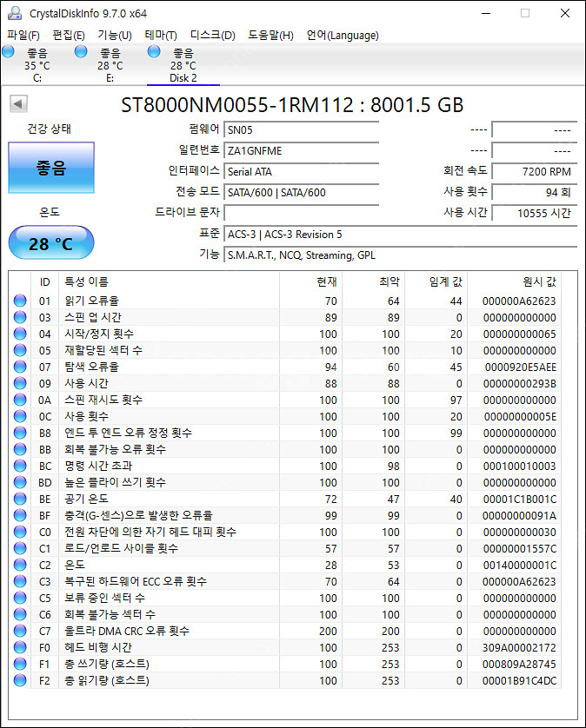Switch to the Disk 2 tab
The width and height of the screenshot is (586, 728).
(x=183, y=65)
